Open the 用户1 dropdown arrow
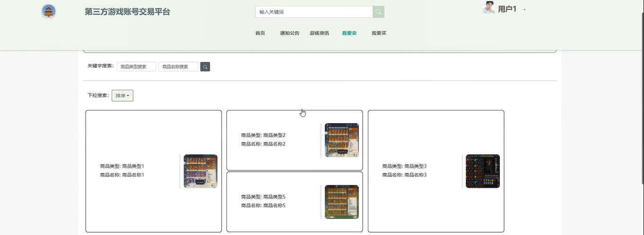 (x=524, y=10)
